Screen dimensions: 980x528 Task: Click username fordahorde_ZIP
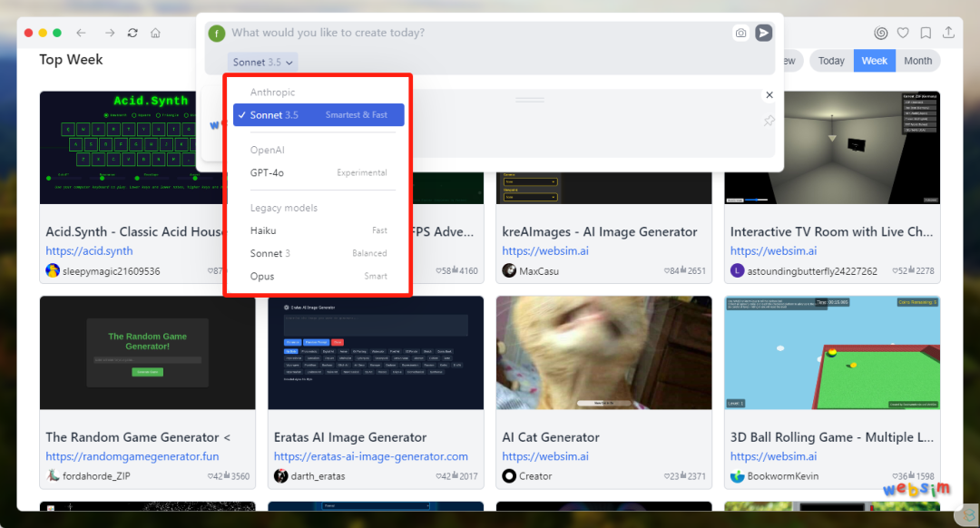click(96, 476)
